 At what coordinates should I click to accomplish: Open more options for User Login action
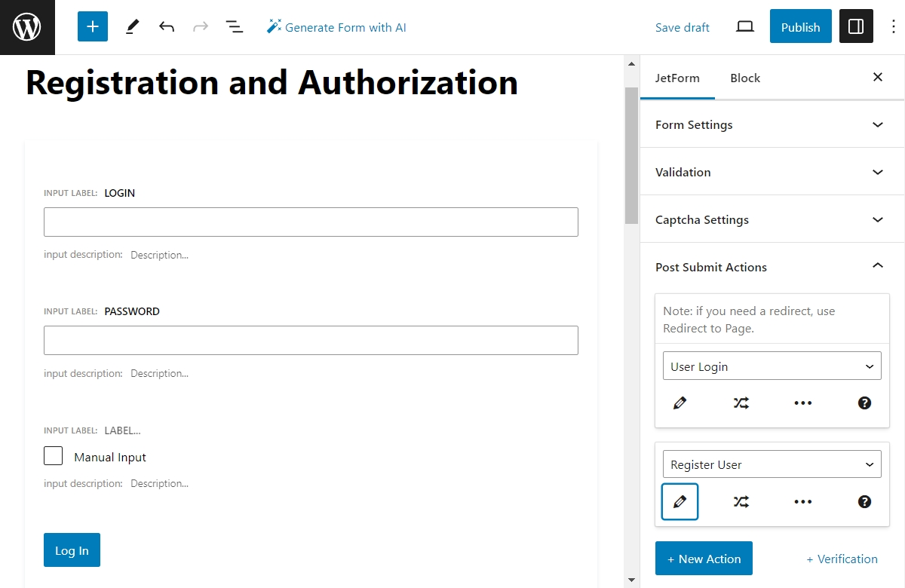(802, 403)
